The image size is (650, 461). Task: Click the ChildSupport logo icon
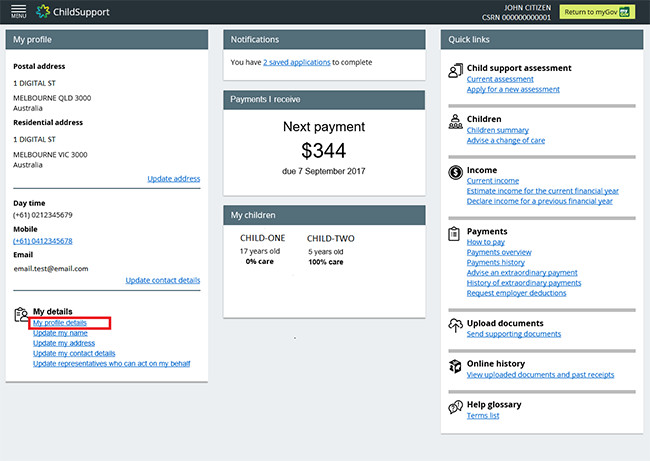pyautogui.click(x=43, y=12)
